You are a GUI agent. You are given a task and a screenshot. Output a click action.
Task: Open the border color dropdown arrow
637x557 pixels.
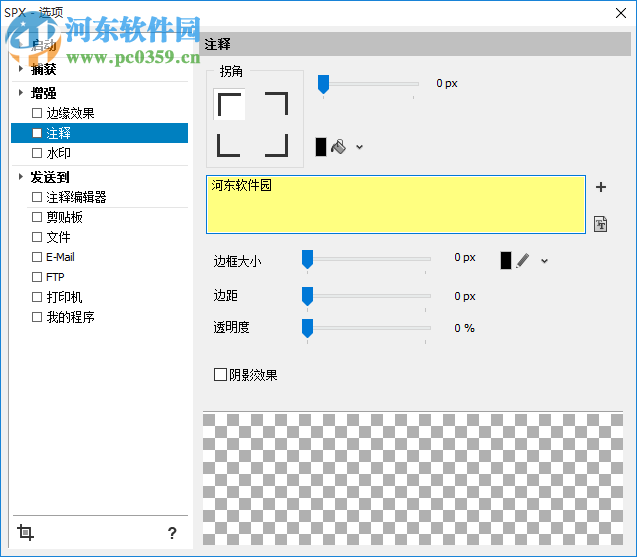544,261
